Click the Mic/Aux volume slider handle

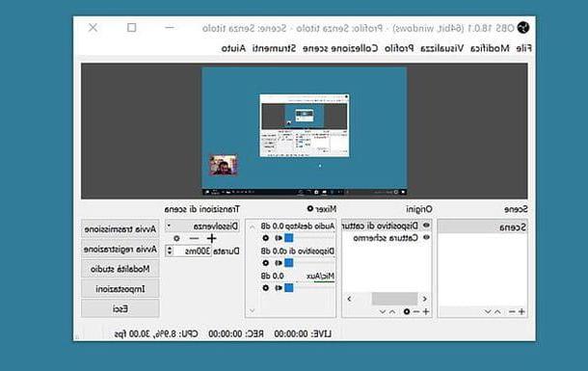(288, 288)
